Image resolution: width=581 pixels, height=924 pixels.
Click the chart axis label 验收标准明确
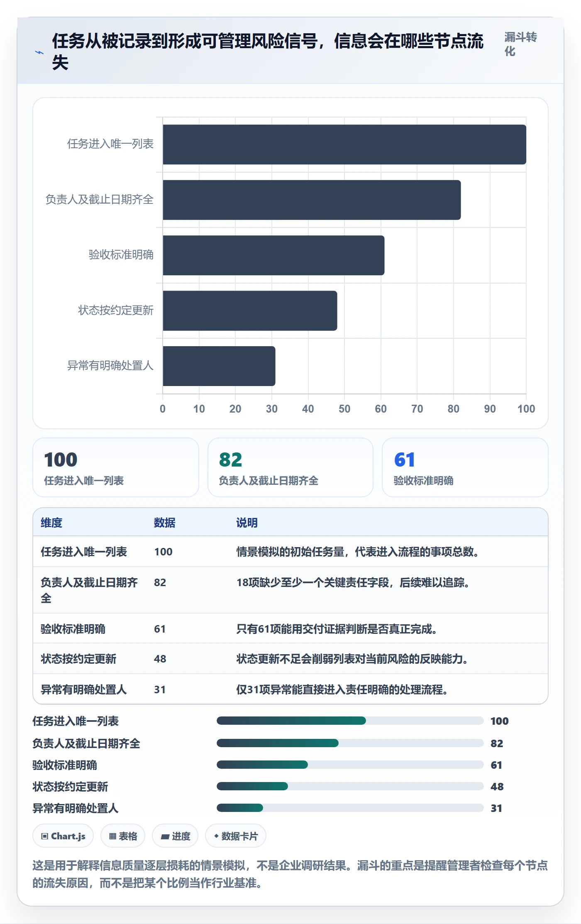coord(121,255)
